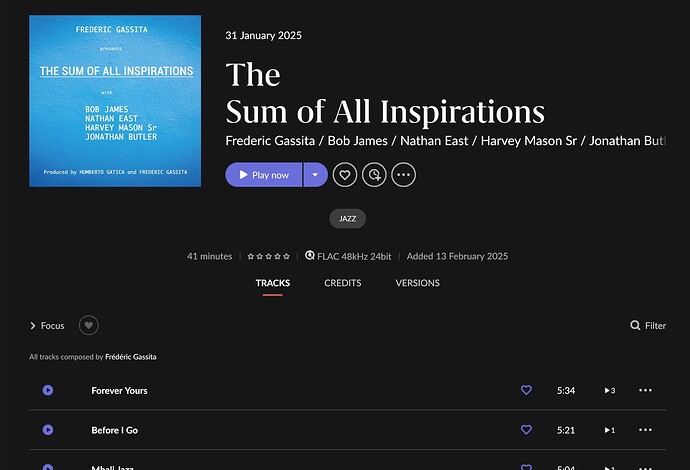Open the album three-dots more menu

coord(403,175)
